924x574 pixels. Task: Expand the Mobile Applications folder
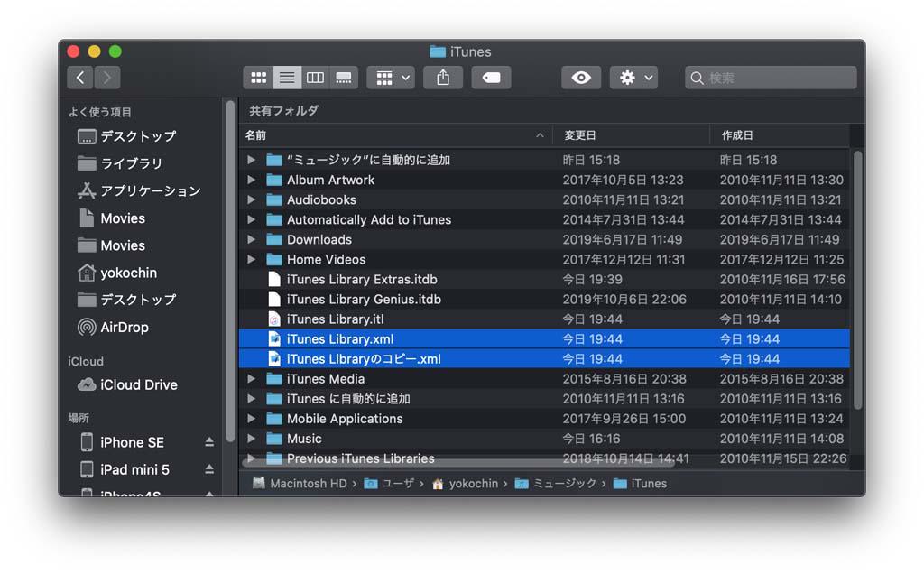click(x=252, y=419)
